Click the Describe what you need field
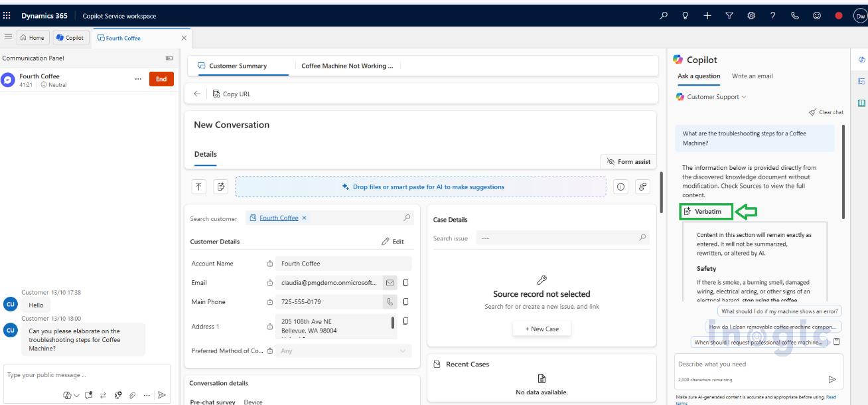This screenshot has width=868, height=405. [x=759, y=364]
